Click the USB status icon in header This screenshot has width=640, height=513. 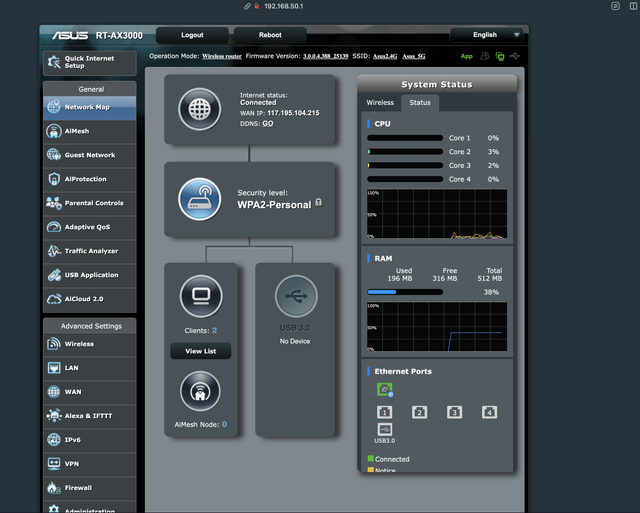click(515, 56)
